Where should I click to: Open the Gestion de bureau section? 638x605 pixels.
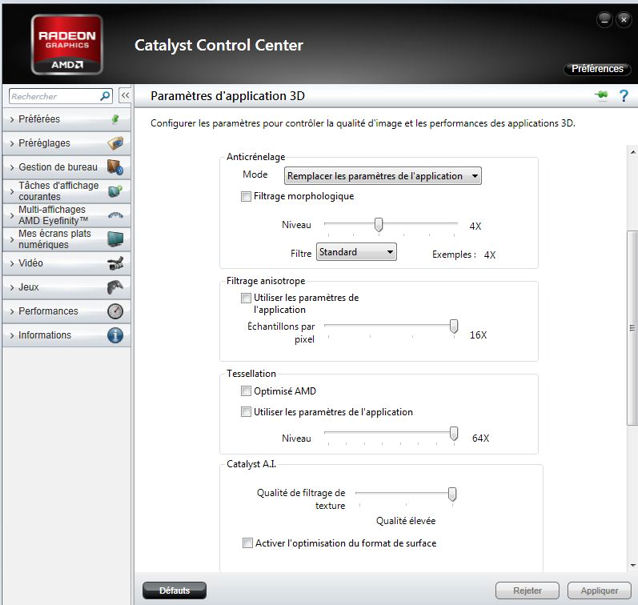(66, 167)
